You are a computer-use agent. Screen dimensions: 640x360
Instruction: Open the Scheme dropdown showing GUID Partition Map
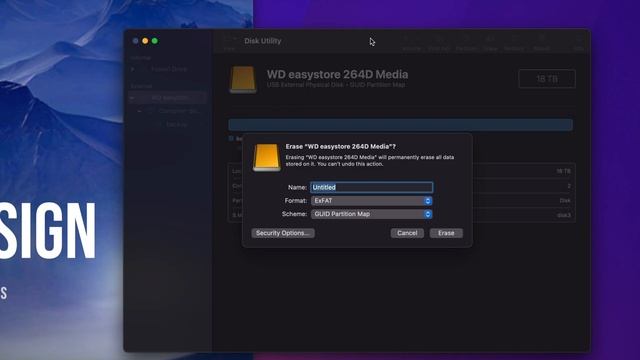371,214
